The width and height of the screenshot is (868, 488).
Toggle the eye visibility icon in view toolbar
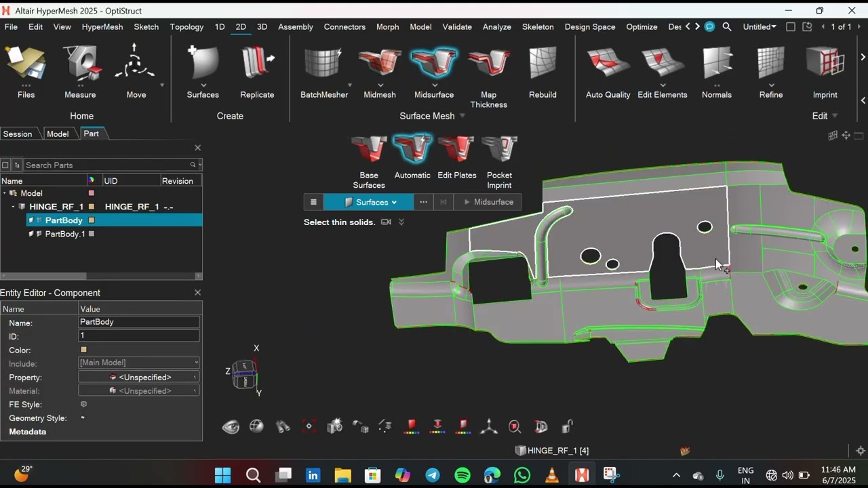click(x=231, y=427)
